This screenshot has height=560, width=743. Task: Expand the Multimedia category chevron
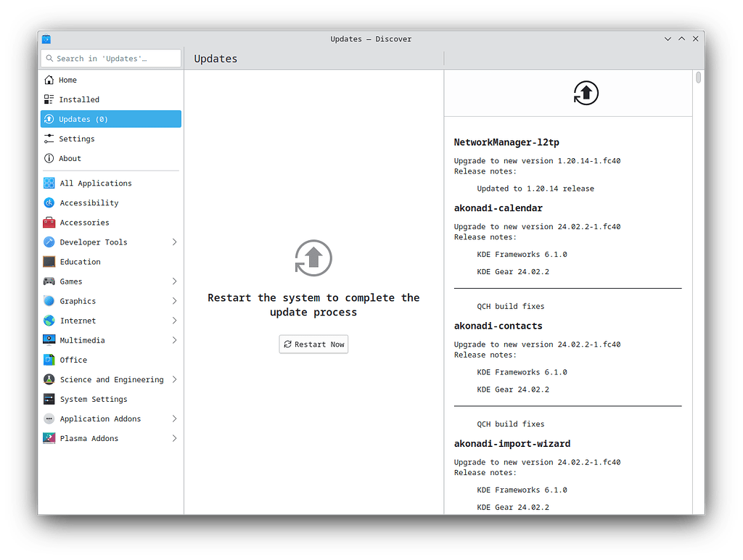click(x=174, y=340)
